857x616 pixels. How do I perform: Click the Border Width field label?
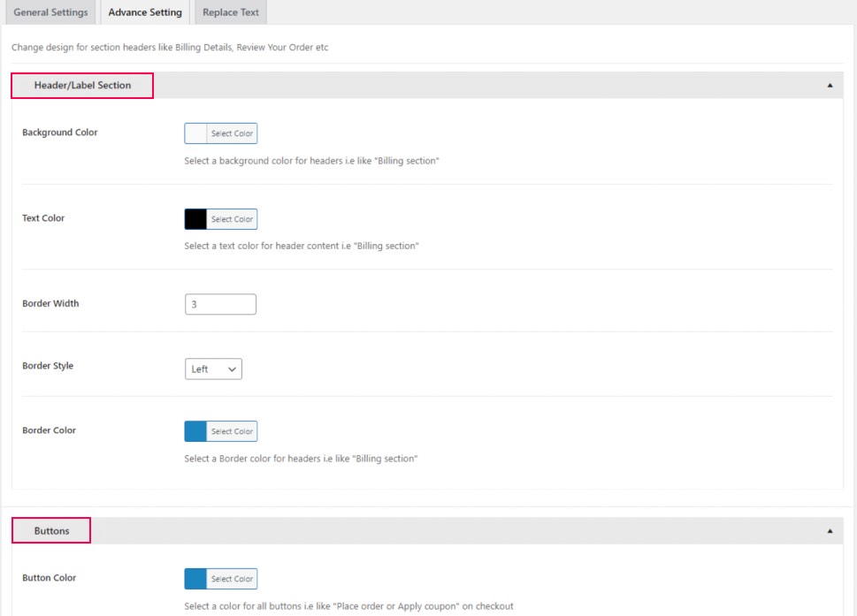[50, 304]
